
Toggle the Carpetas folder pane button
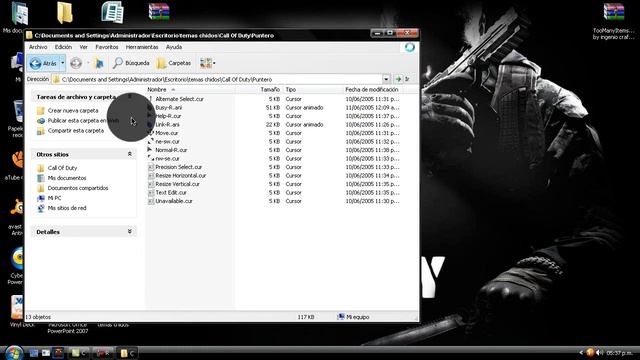pos(174,63)
